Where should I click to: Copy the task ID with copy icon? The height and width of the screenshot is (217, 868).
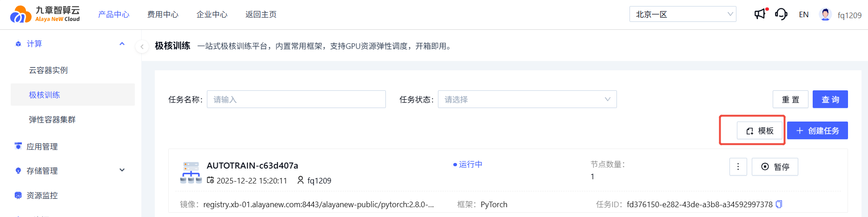779,204
